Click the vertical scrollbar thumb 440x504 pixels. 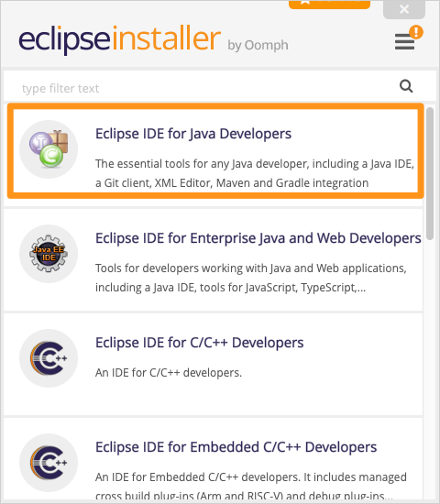point(430,173)
